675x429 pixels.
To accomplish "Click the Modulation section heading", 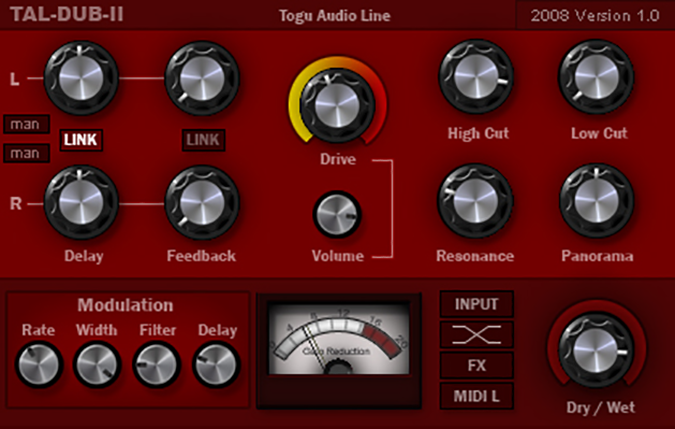I will 125,305.
